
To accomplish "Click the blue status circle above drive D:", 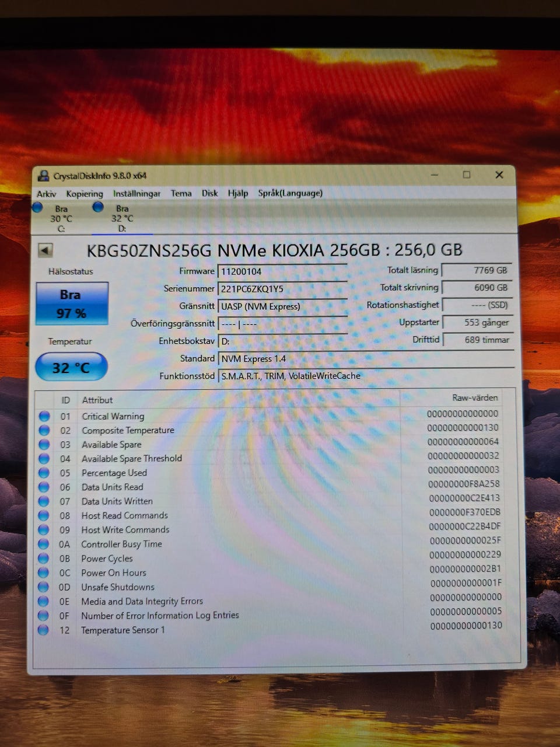I will pyautogui.click(x=98, y=207).
